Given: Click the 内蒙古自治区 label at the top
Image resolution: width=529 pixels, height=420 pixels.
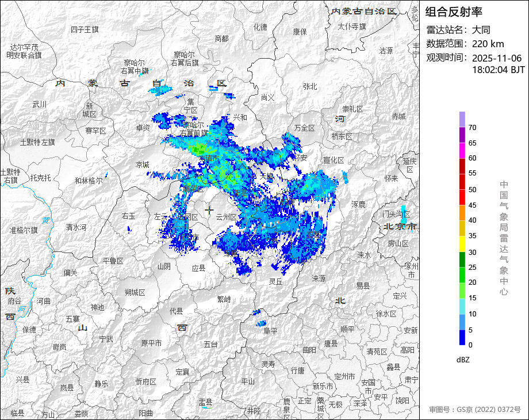Looking at the screenshot, I should pos(363,12).
